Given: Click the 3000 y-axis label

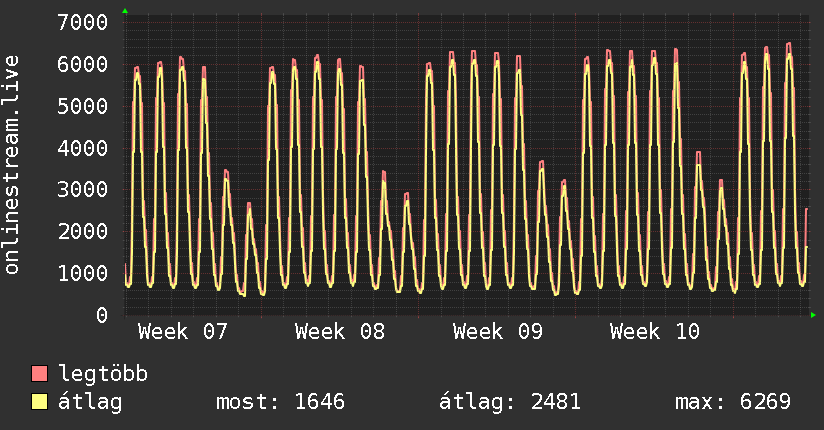Looking at the screenshot, I should (83, 190).
